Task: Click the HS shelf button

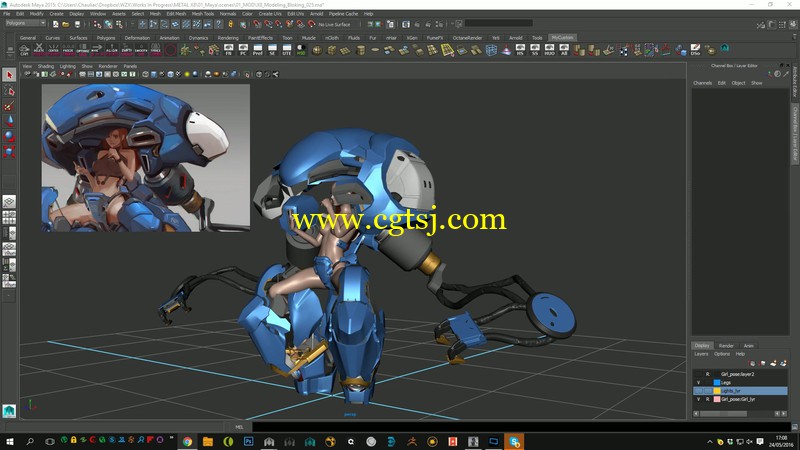Action: pos(520,49)
